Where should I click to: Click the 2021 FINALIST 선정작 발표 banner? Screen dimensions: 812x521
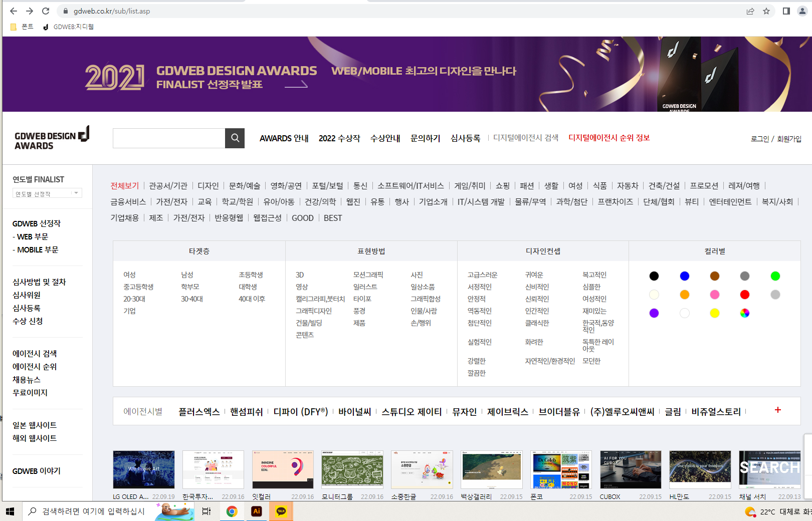[407, 74]
